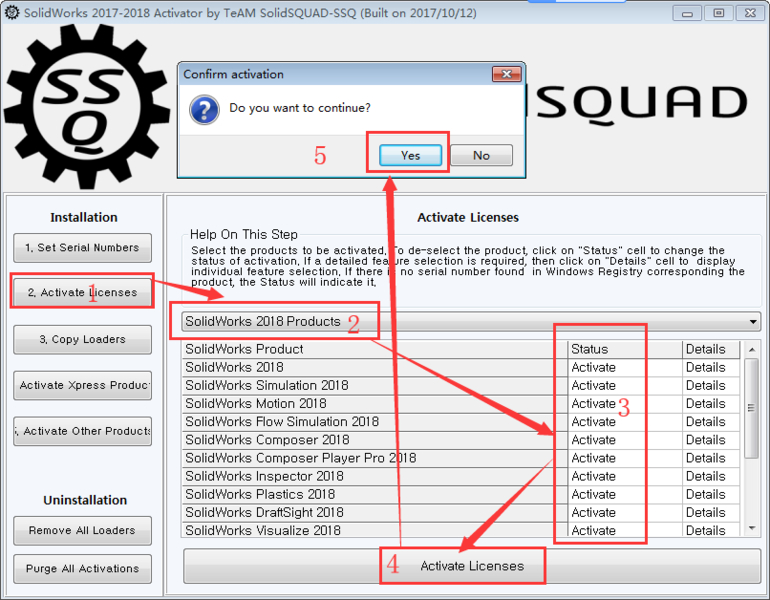Open Details for SolidWorks Inspector 2018

[711, 476]
